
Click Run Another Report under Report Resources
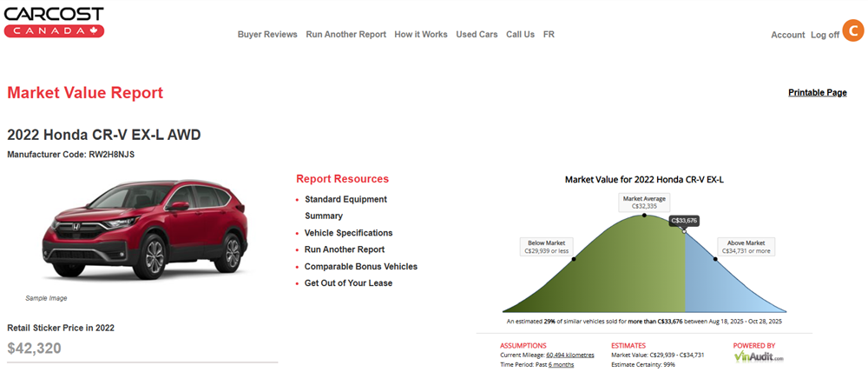pos(345,249)
